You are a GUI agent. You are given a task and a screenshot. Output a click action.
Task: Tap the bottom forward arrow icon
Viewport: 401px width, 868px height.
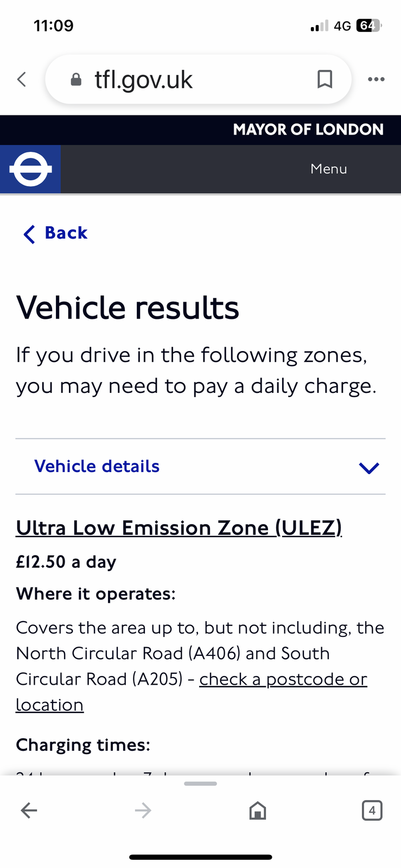(x=143, y=810)
